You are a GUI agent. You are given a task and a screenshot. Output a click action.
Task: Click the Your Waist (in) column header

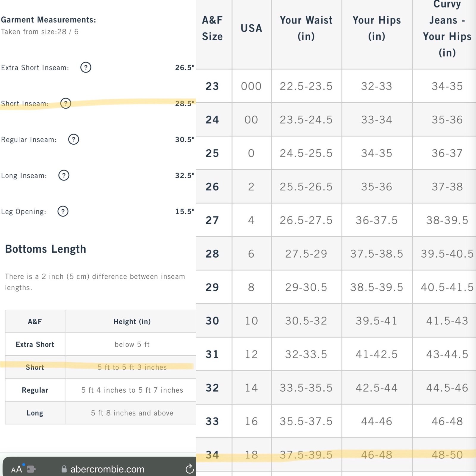(306, 28)
